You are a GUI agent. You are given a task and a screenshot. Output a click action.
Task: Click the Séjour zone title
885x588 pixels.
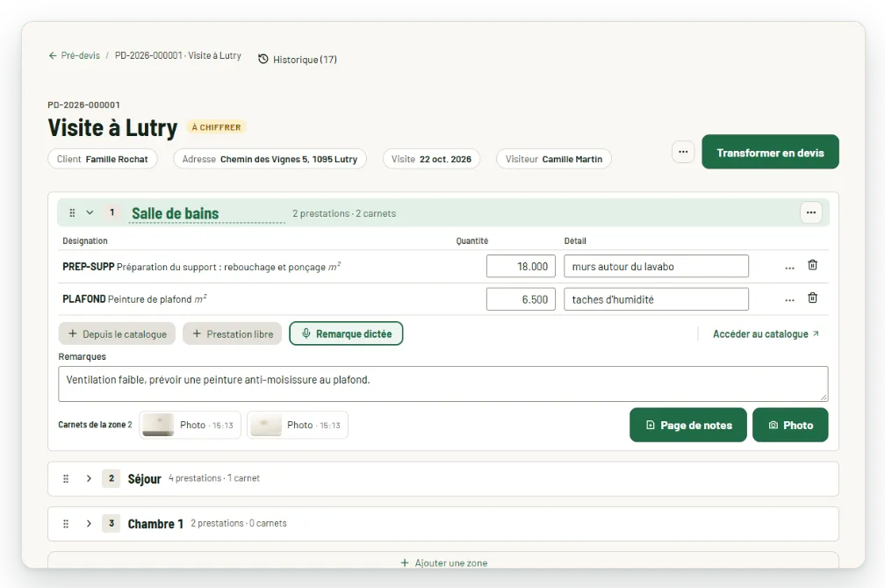(145, 479)
